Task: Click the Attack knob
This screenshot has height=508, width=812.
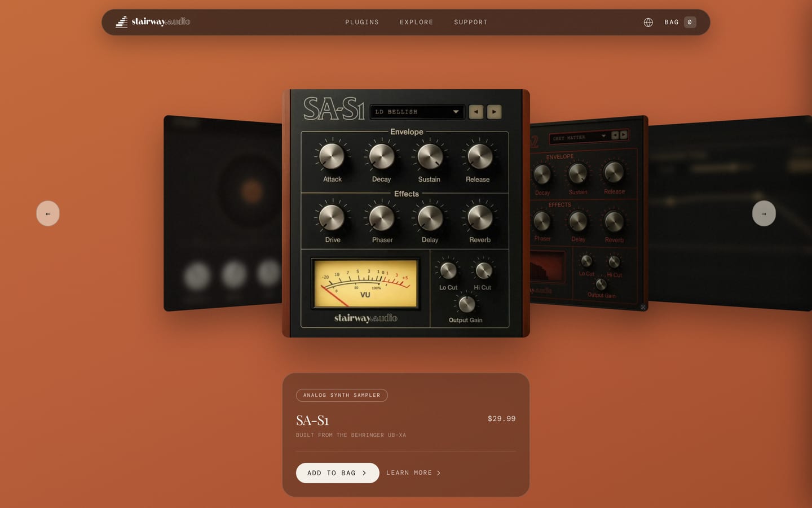Action: (x=332, y=156)
